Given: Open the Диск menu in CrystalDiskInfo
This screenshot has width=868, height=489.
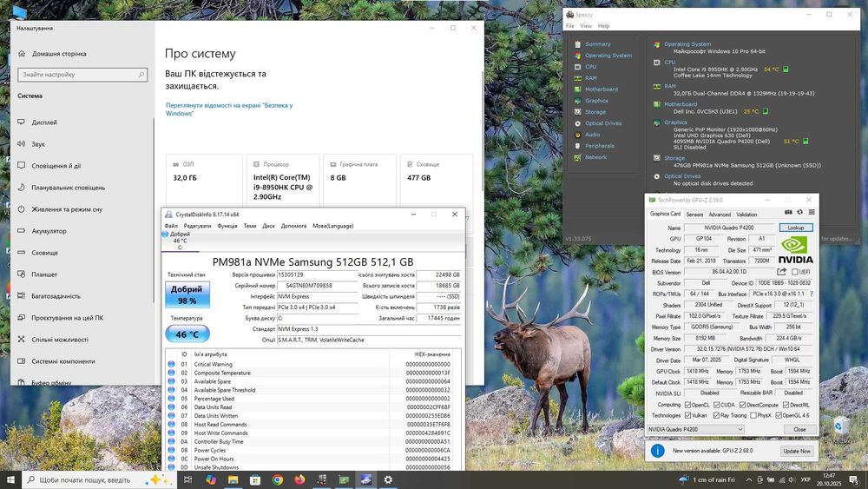Looking at the screenshot, I should 268,226.
